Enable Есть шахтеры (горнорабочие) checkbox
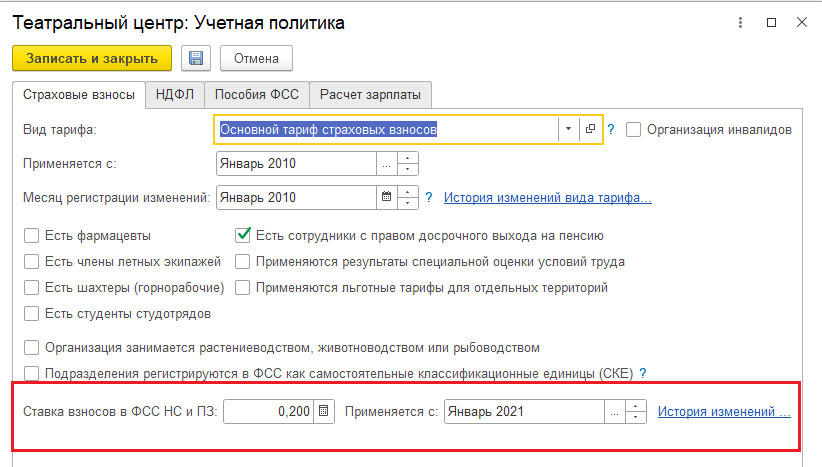 tap(31, 288)
